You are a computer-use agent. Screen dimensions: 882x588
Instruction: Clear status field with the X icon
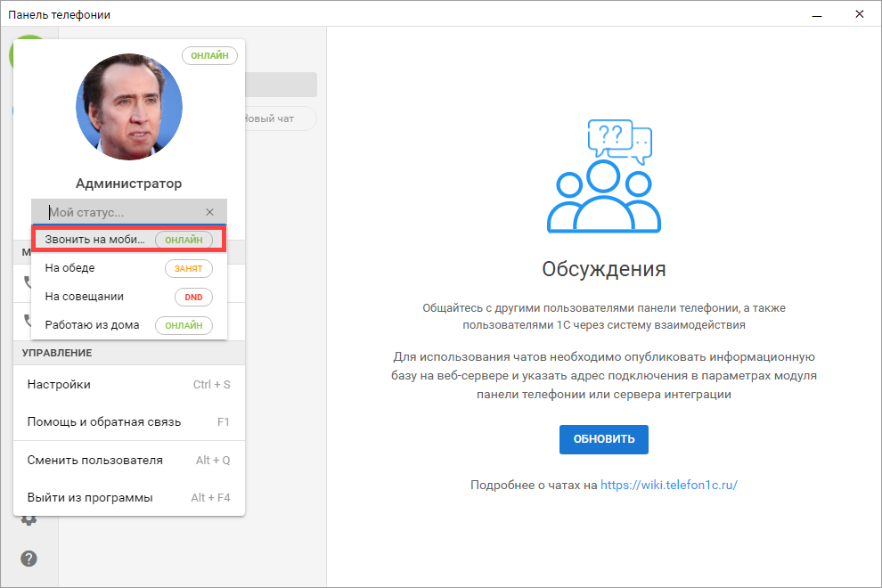(x=209, y=212)
